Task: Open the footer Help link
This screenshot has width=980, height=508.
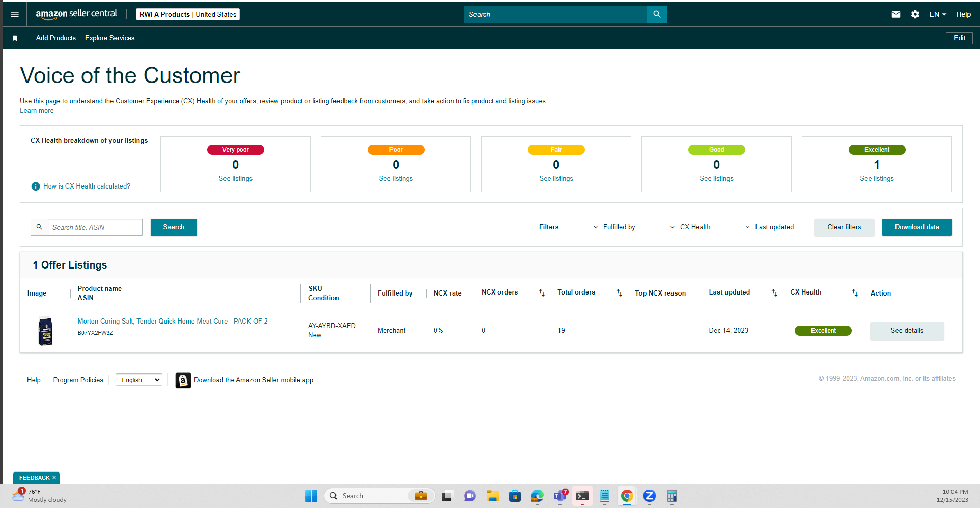Action: [x=34, y=380]
